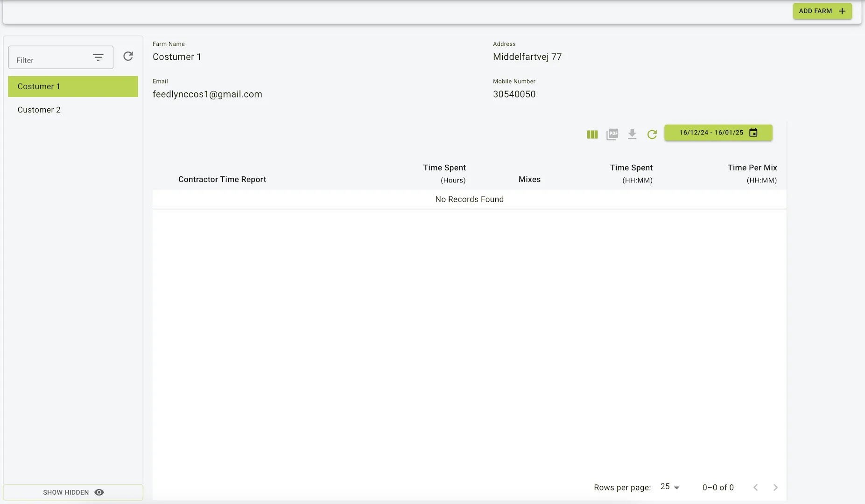Refresh the farm list in sidebar
865x504 pixels.
click(128, 56)
